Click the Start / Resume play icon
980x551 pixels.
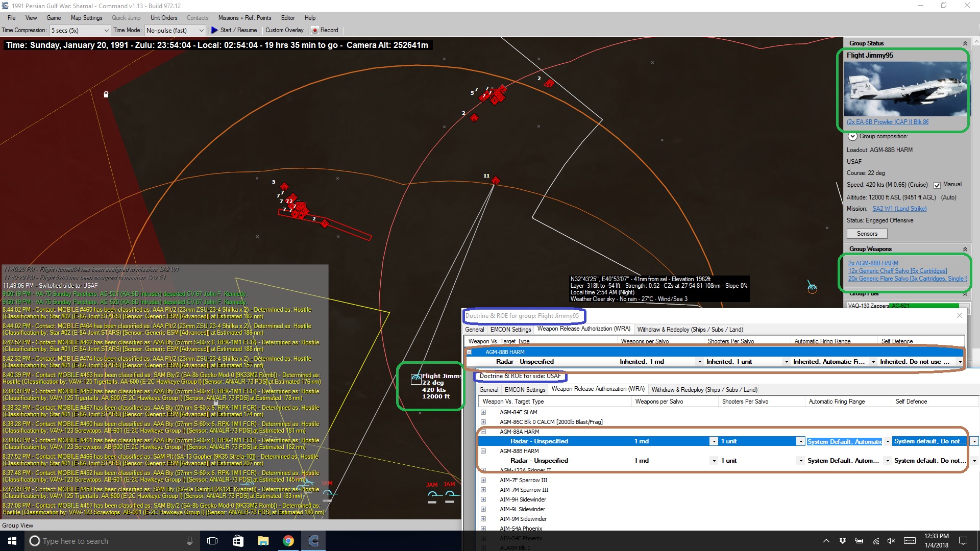214,30
